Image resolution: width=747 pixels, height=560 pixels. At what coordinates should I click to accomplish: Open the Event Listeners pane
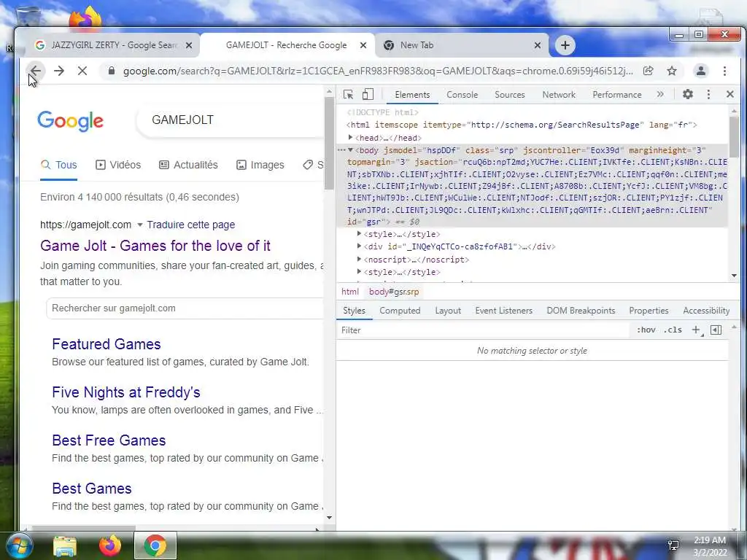[x=503, y=311]
